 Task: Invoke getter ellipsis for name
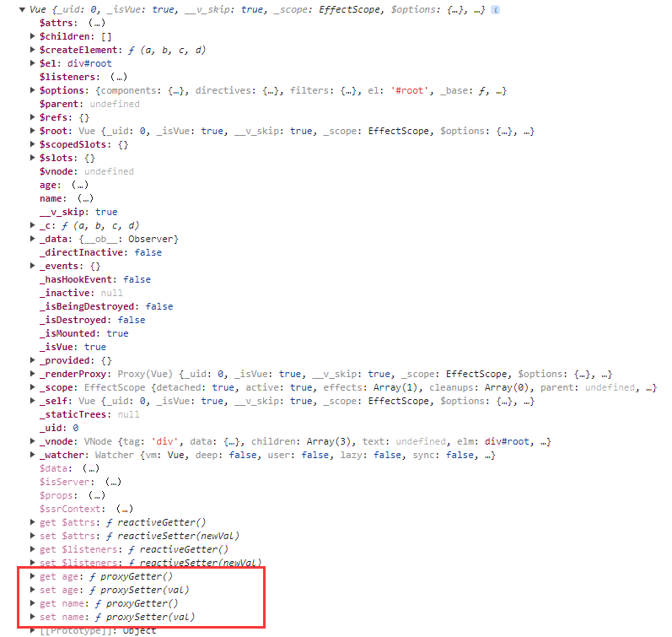click(85, 198)
